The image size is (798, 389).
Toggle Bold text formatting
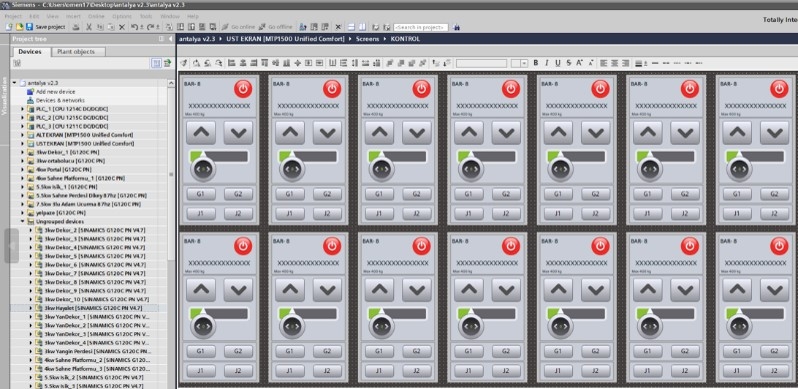[535, 63]
